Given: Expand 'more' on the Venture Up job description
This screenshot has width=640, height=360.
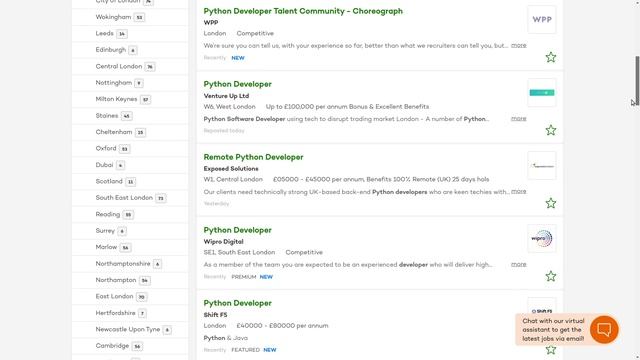Looking at the screenshot, I should [518, 119].
